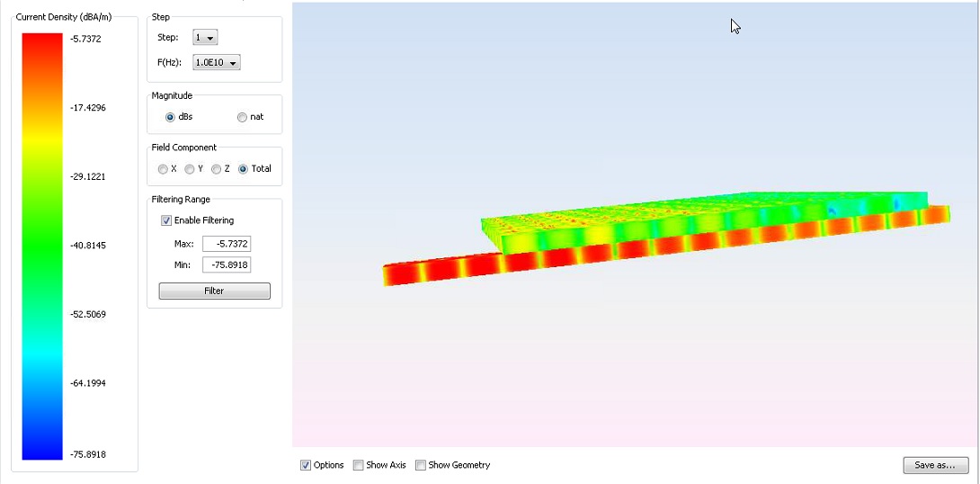This screenshot has height=484, width=980.
Task: Toggle the Enable Filtering checkbox
Action: point(166,220)
